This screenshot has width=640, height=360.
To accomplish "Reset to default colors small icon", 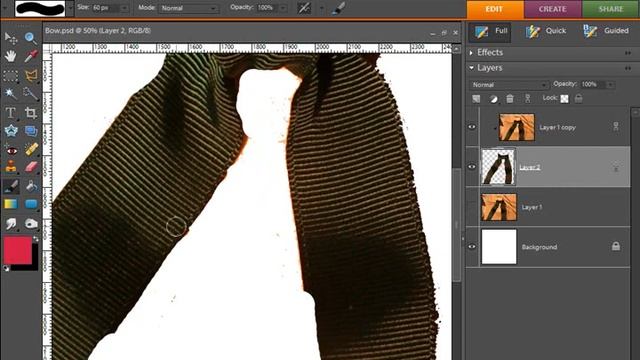I will click(x=6, y=268).
